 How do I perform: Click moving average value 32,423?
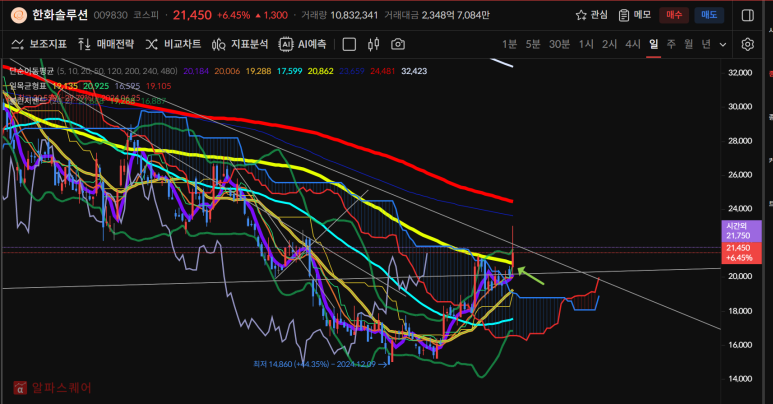[x=414, y=71]
